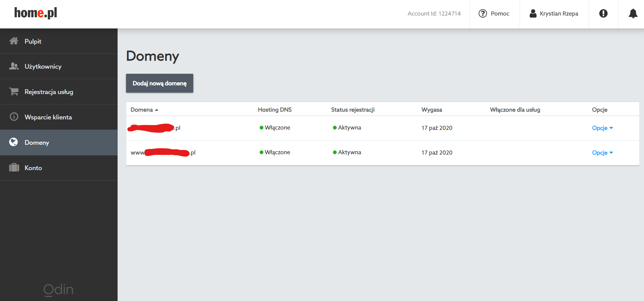Expand Opcje dropdown for www domain

click(602, 153)
